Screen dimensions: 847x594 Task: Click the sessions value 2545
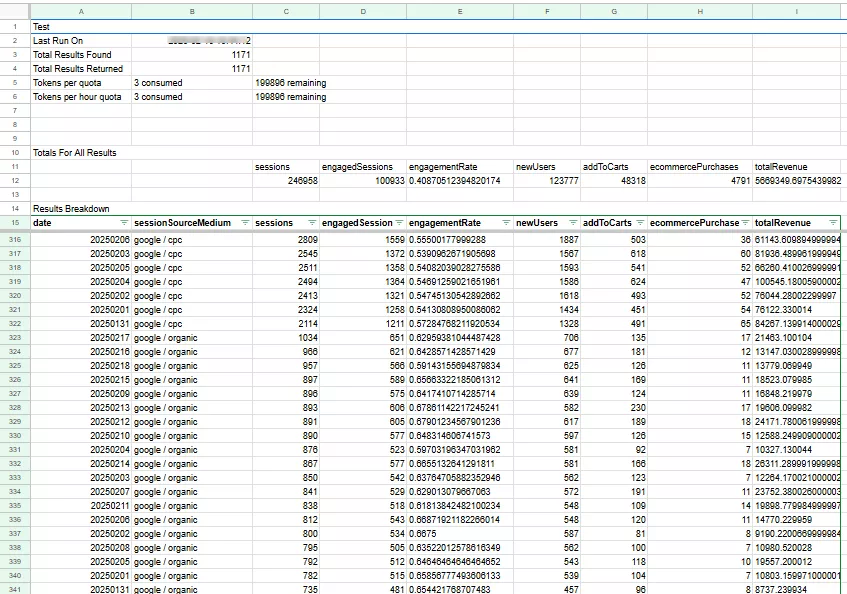point(286,253)
